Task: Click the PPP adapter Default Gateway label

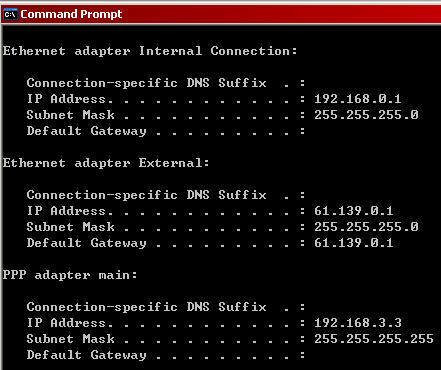Action: pyautogui.click(x=87, y=355)
